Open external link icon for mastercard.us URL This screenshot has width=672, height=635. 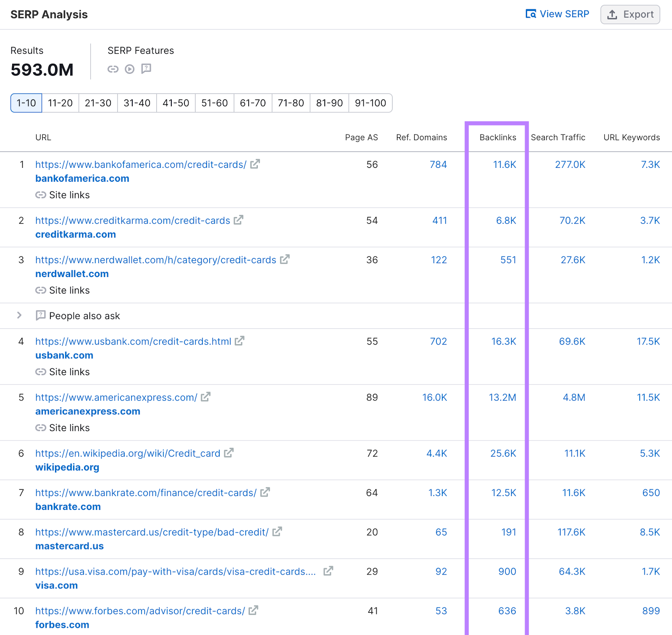coord(277,532)
